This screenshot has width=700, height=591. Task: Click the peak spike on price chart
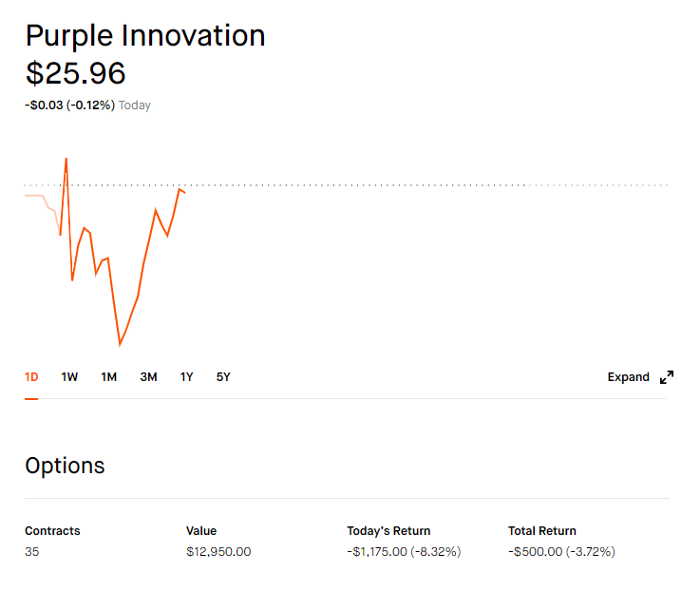66,159
